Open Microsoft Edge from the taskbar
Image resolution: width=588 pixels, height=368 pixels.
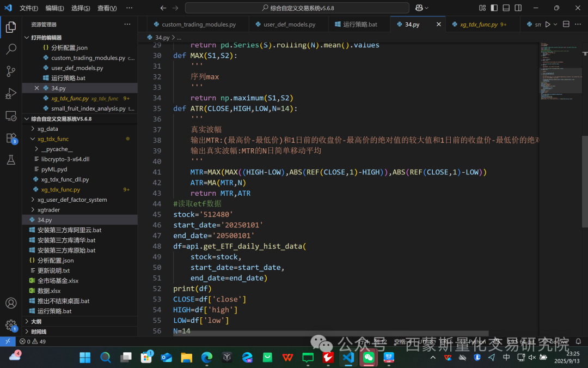tap(207, 357)
